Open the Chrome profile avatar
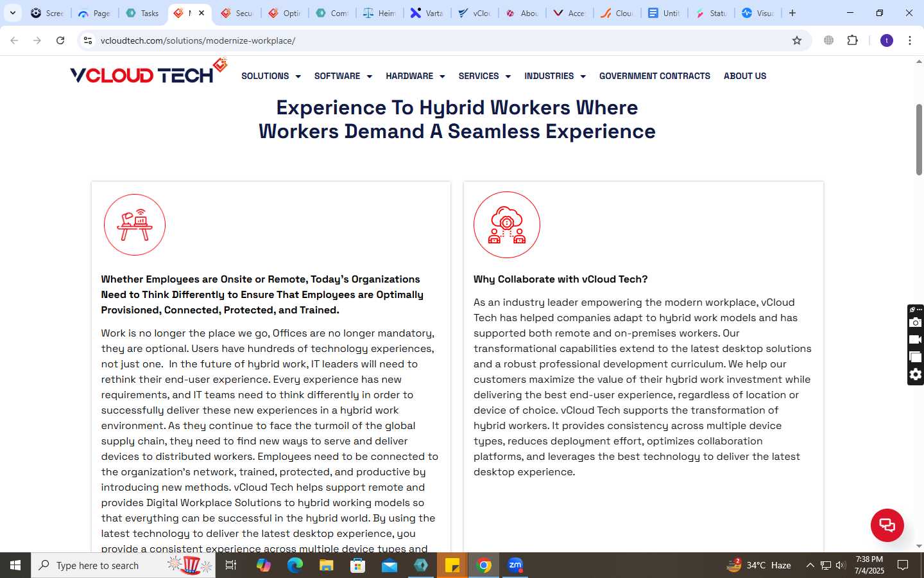The width and height of the screenshot is (924, 578). [x=887, y=40]
